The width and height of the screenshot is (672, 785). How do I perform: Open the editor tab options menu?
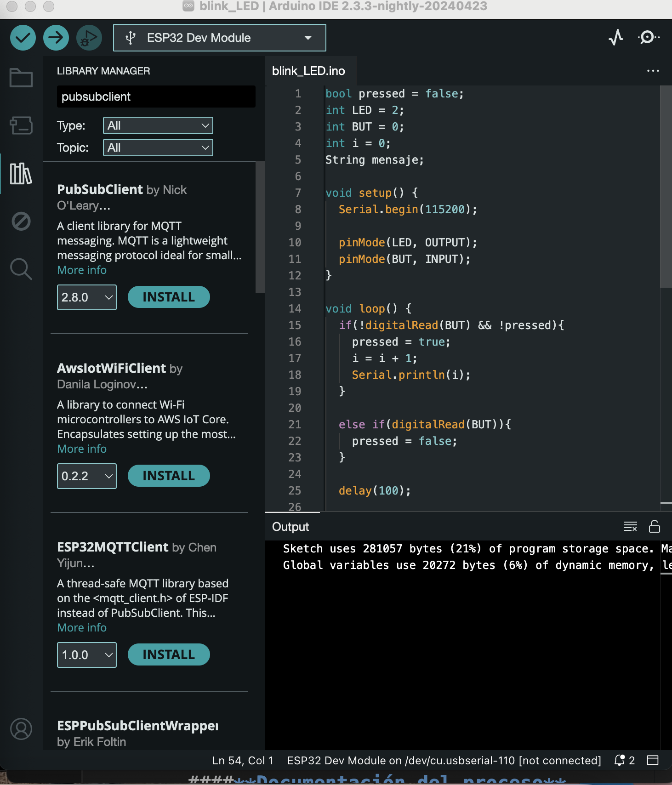(x=653, y=71)
